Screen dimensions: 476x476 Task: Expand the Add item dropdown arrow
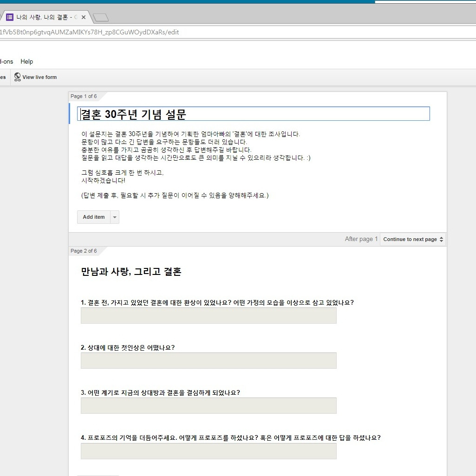115,217
